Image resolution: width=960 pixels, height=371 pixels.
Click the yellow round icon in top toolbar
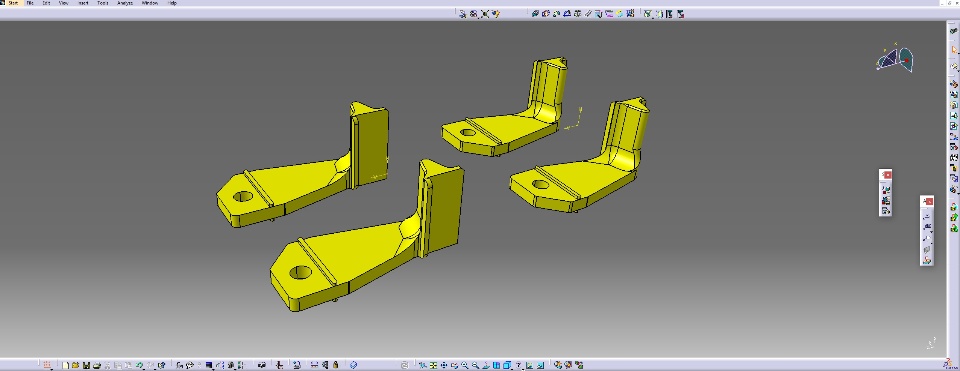tap(619, 13)
